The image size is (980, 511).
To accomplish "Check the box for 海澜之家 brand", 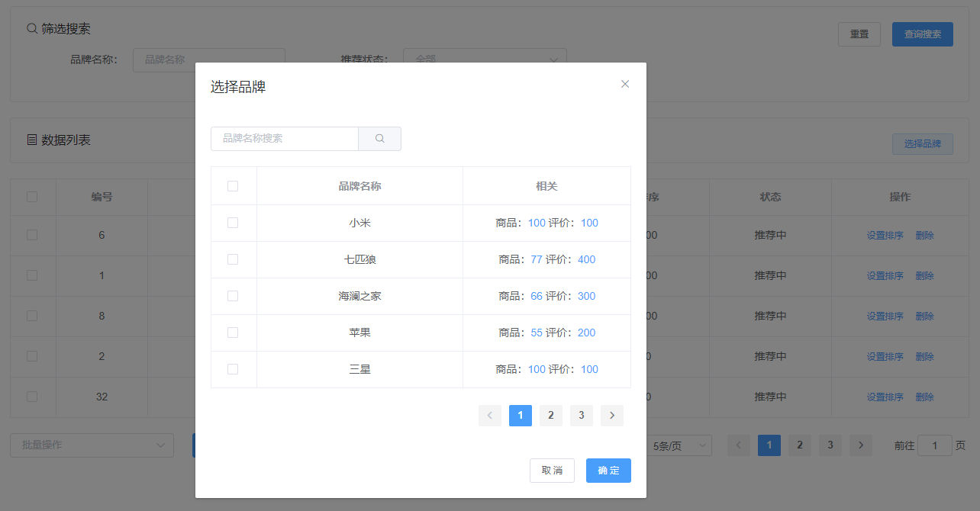I will pos(233,296).
